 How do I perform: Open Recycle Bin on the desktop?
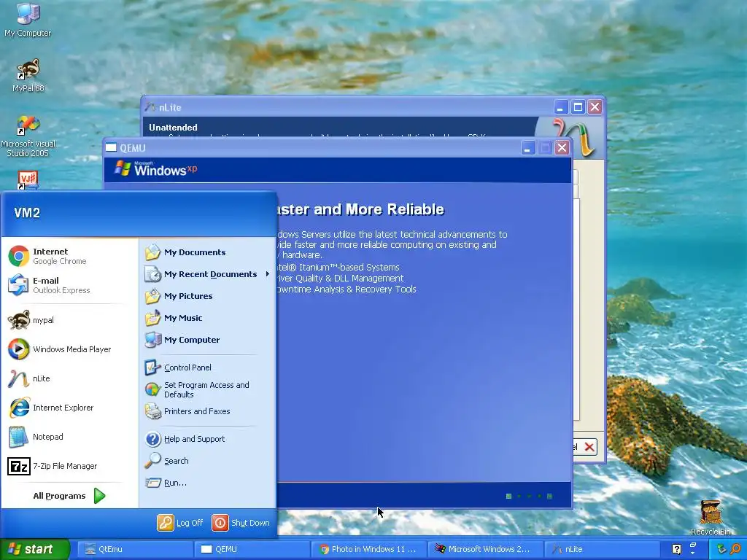tap(711, 518)
